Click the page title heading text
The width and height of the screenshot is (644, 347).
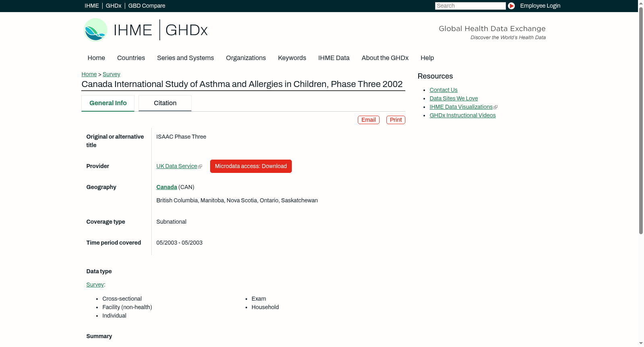tap(242, 84)
